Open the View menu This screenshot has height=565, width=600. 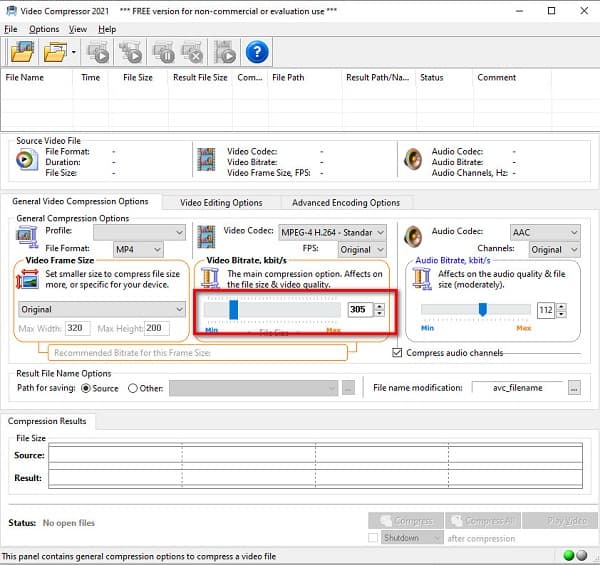(78, 29)
